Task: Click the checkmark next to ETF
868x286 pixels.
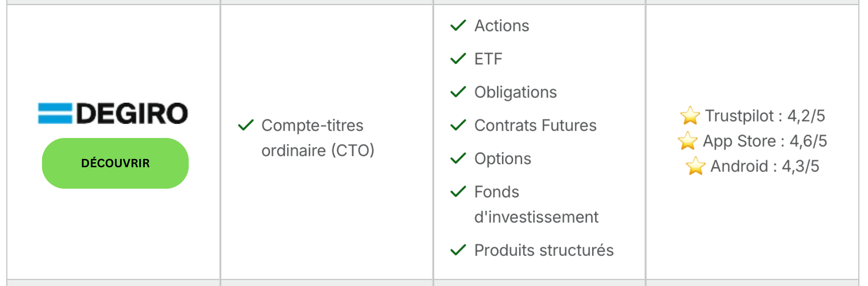Action: pos(458,59)
